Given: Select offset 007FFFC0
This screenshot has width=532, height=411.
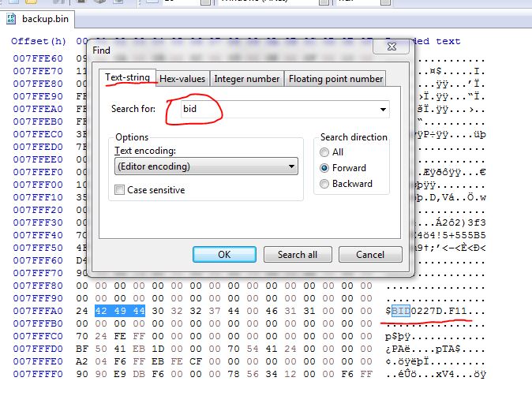Looking at the screenshot, I should 38,336.
